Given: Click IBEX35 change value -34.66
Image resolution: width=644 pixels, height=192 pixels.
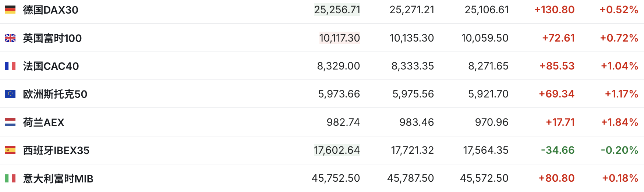Looking at the screenshot, I should (x=558, y=150).
